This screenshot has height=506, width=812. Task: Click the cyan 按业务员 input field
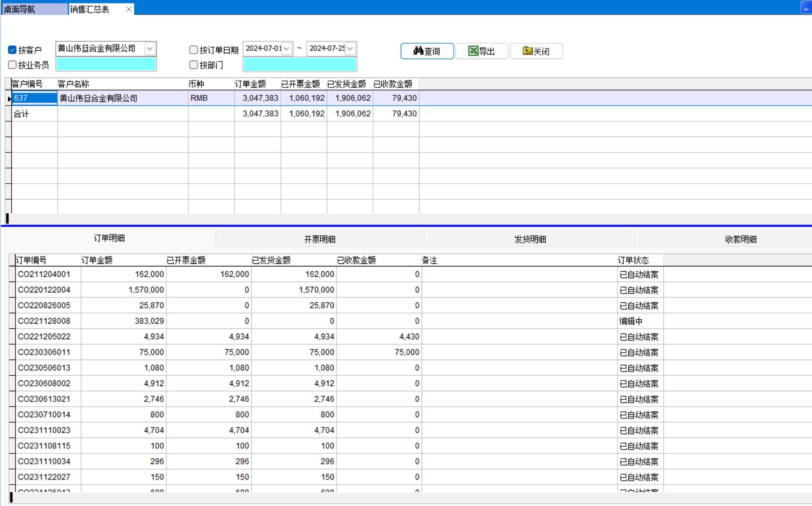106,65
